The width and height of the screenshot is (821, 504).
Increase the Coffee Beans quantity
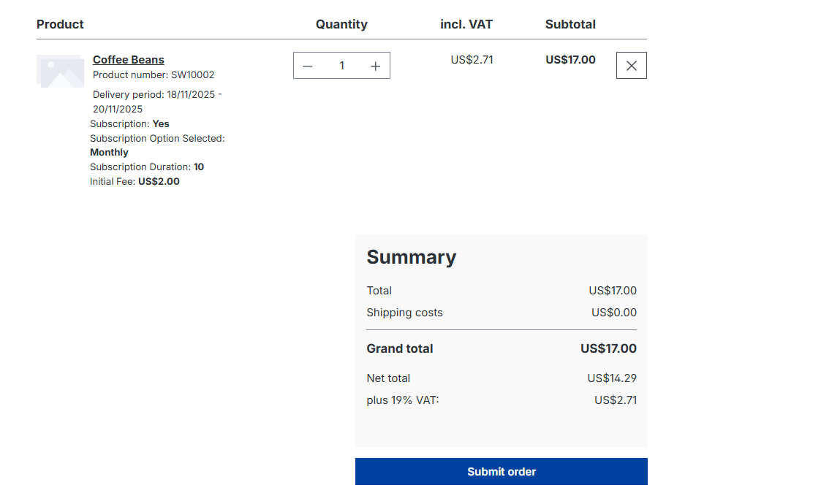point(375,65)
